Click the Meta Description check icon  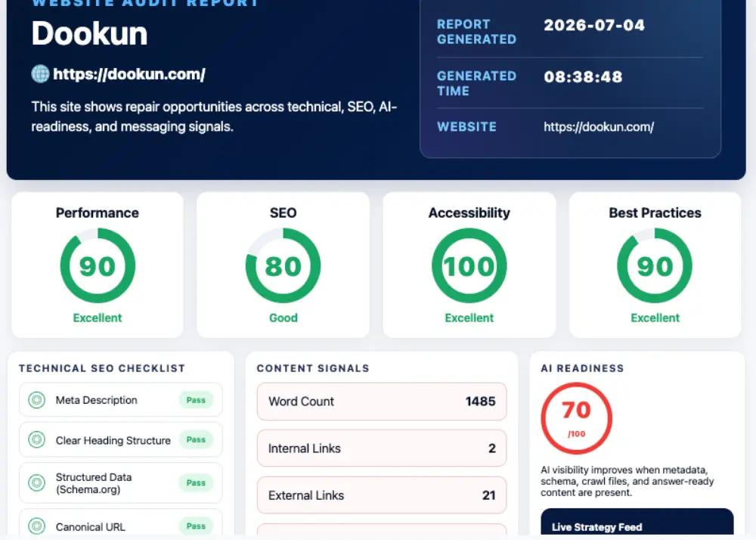tap(36, 399)
